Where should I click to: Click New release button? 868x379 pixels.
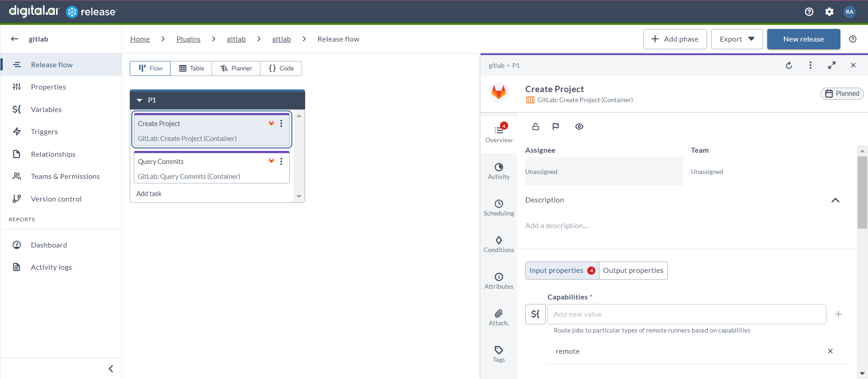[x=803, y=39]
